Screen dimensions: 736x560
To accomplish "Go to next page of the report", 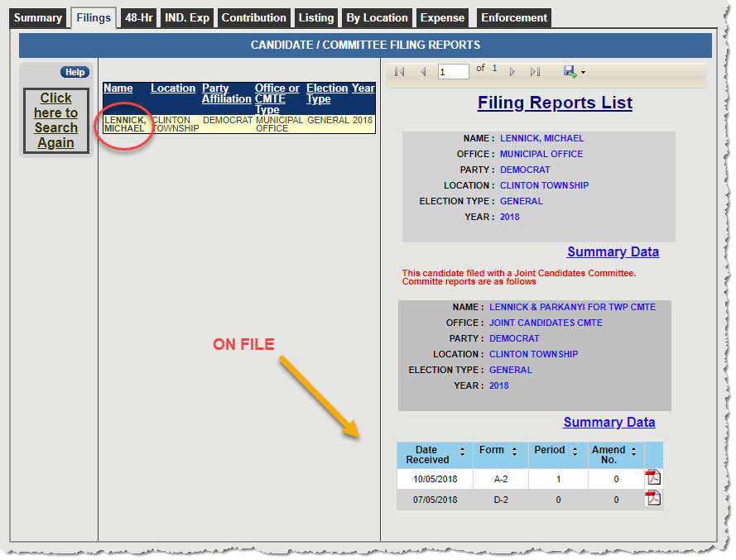I will (512, 72).
